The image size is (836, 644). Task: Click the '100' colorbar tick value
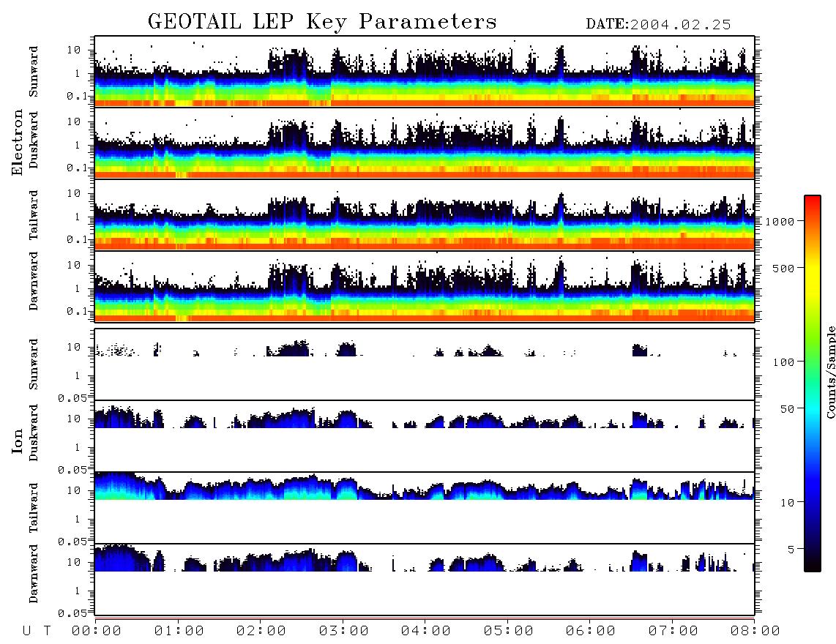(784, 362)
